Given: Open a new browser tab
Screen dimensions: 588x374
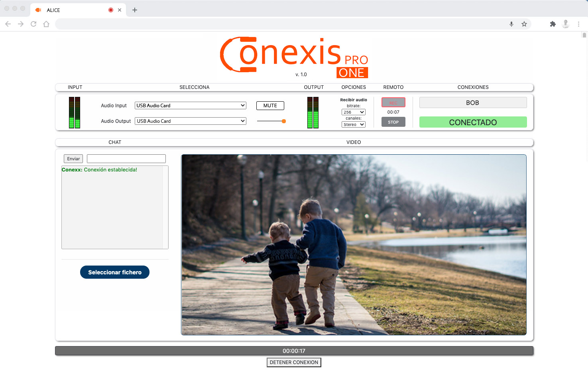Looking at the screenshot, I should [x=135, y=10].
